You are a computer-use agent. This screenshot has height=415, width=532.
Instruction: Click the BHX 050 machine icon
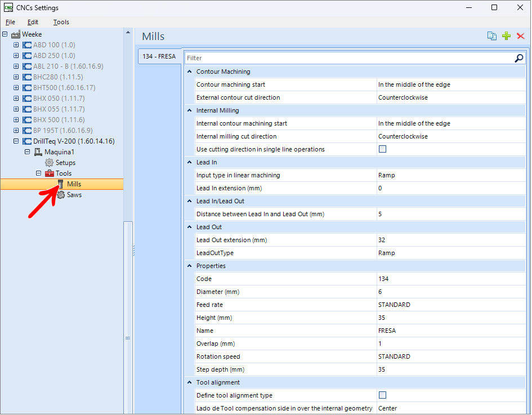tap(27, 99)
